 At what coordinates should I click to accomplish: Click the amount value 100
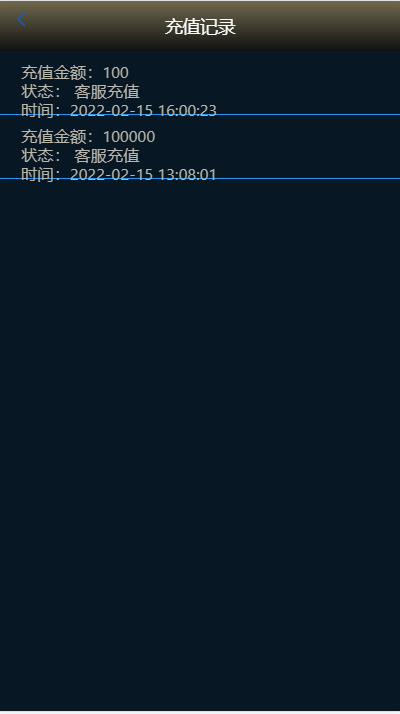pyautogui.click(x=116, y=72)
